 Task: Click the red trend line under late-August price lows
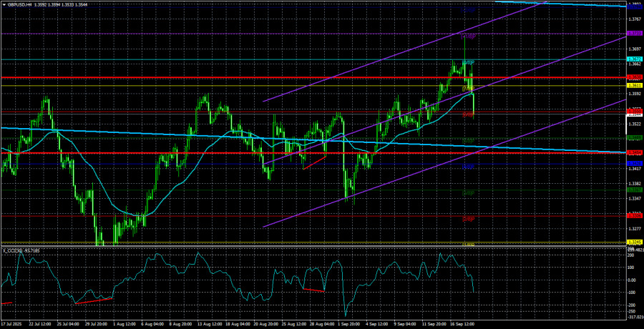click(x=313, y=164)
